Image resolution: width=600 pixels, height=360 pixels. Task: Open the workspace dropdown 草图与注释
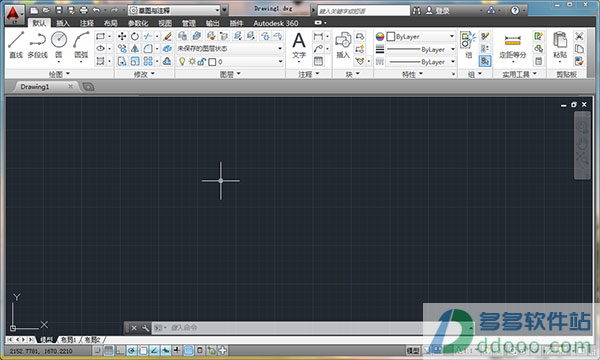point(174,10)
